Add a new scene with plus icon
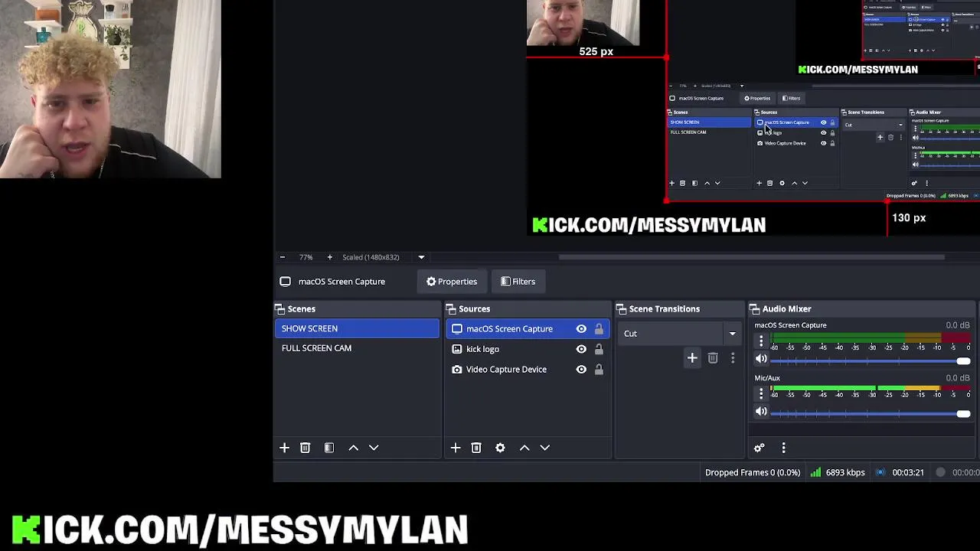980x551 pixels. (284, 448)
